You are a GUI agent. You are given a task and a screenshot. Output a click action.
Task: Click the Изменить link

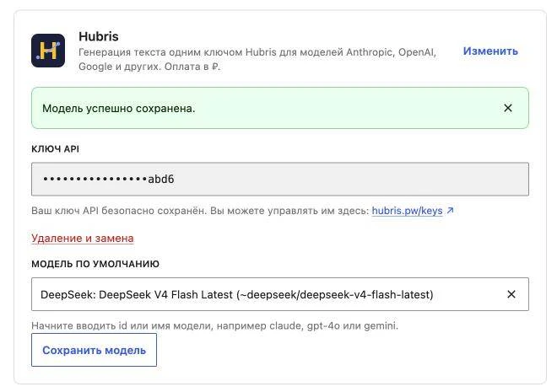(490, 51)
